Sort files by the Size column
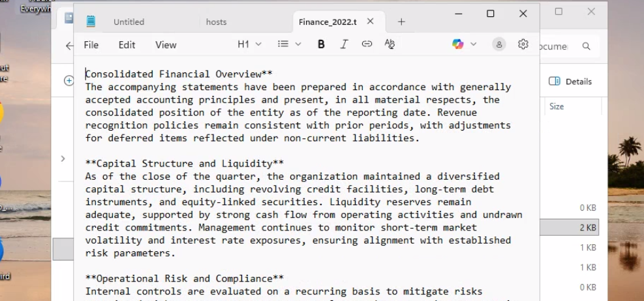The width and height of the screenshot is (644, 301). [x=557, y=106]
